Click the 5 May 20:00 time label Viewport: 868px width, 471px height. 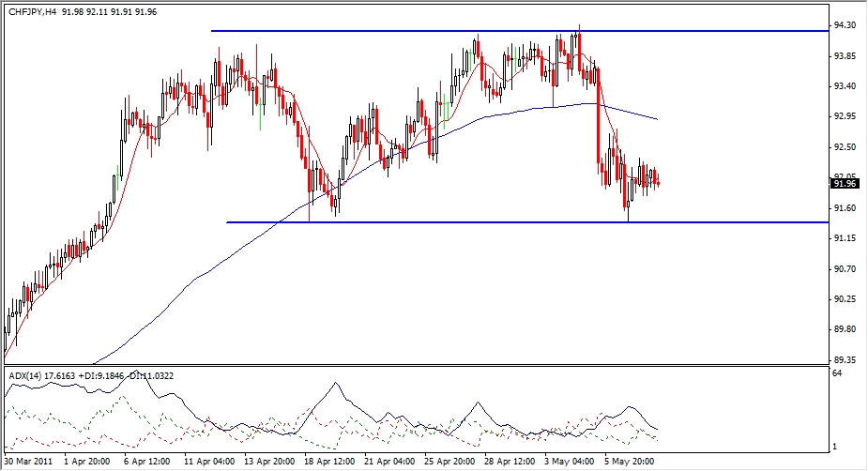click(630, 461)
